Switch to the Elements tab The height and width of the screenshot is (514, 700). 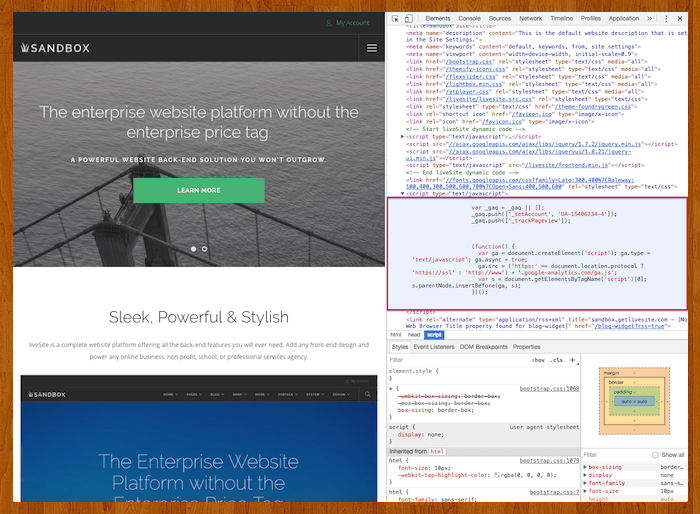tap(438, 19)
